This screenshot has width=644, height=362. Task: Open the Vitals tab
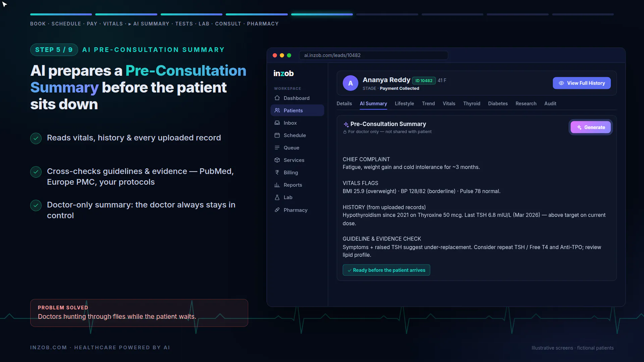coord(449,104)
